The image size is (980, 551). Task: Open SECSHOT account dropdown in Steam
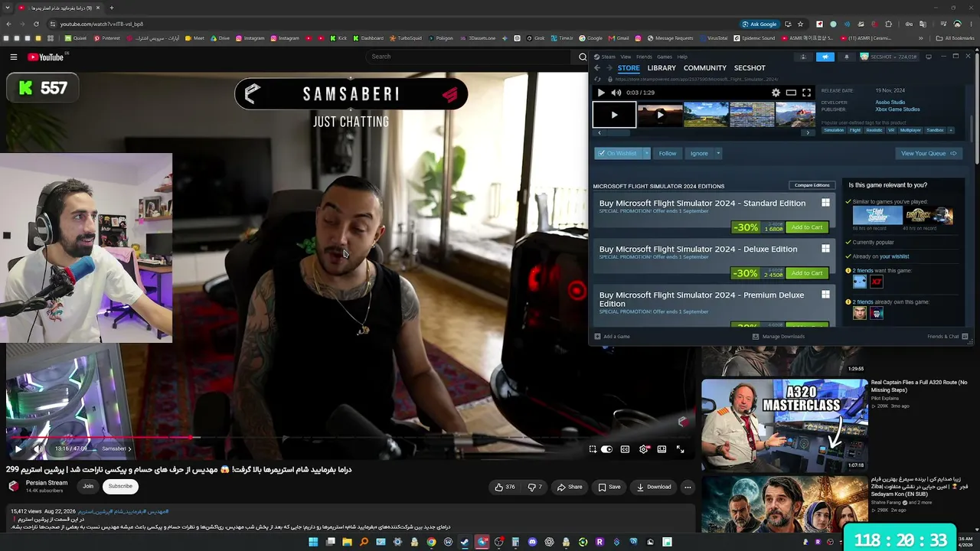[x=888, y=57]
